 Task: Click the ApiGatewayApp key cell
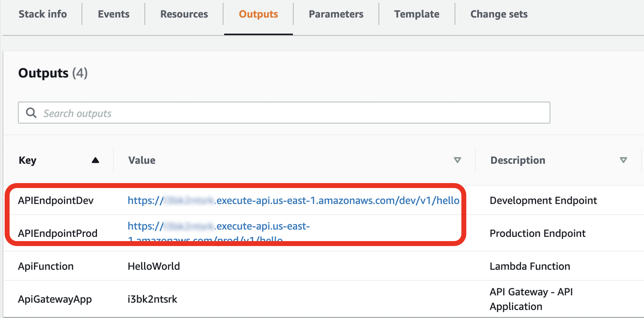tap(55, 299)
